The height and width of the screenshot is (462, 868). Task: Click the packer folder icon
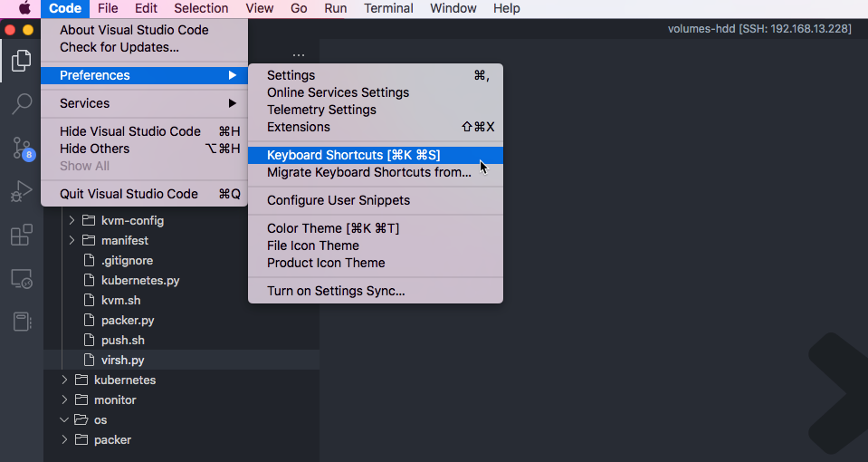[x=81, y=440]
